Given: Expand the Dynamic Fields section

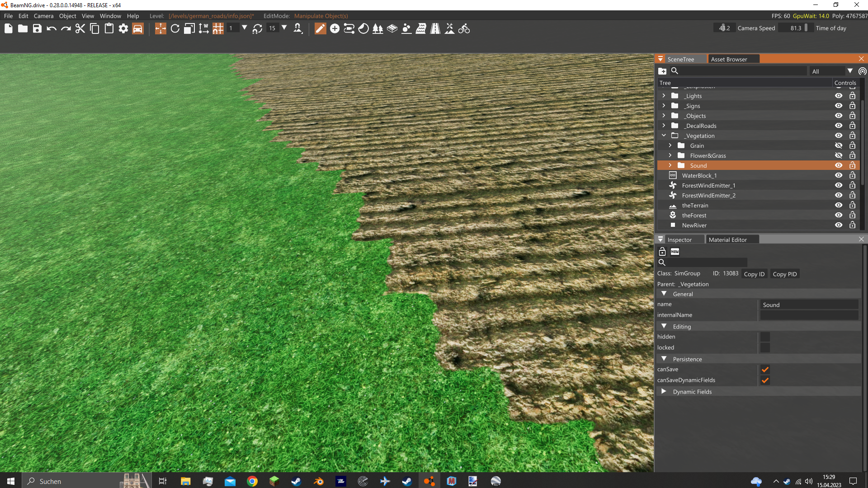Looking at the screenshot, I should [x=664, y=391].
